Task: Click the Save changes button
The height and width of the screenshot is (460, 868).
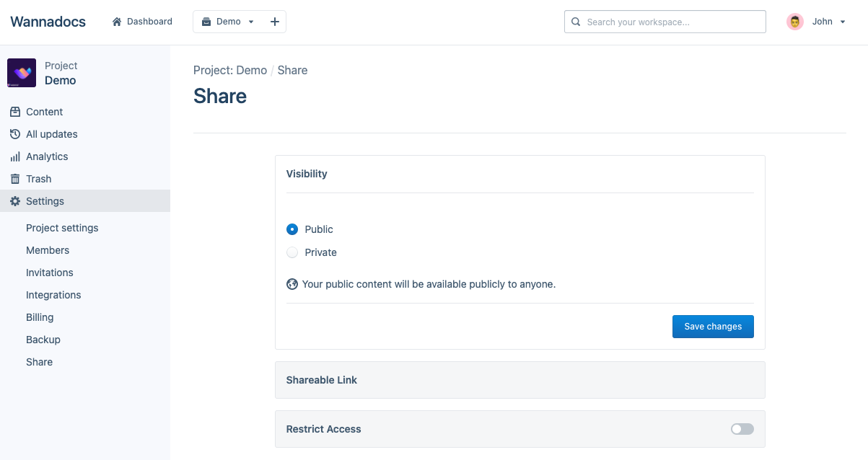Action: pos(713,327)
